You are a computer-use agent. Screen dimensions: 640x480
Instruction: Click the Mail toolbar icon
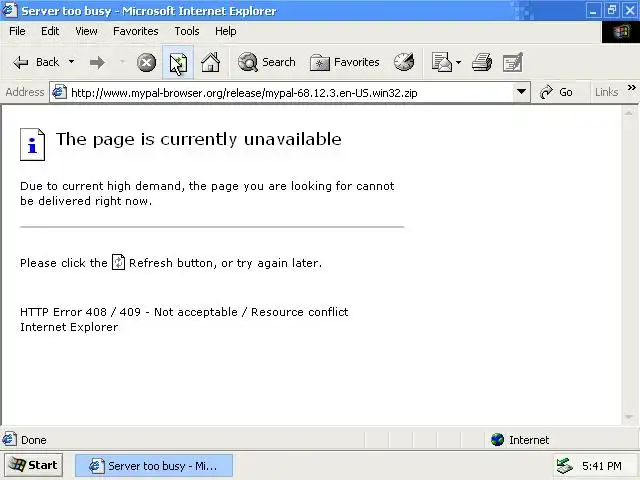442,62
